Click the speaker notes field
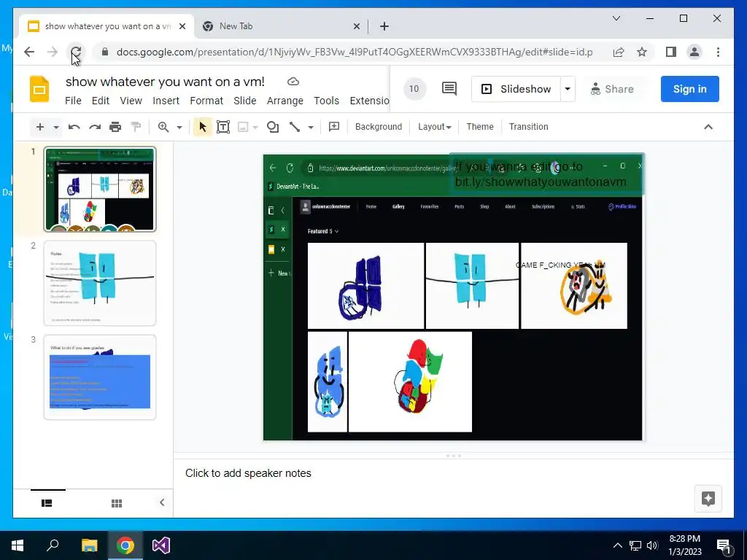Screen dimensions: 747x560 click(x=453, y=489)
